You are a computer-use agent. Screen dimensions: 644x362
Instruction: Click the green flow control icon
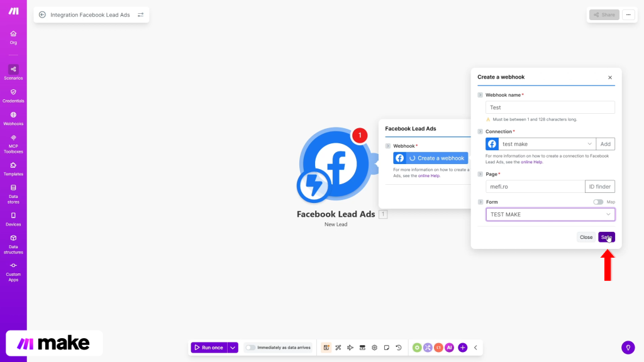417,348
